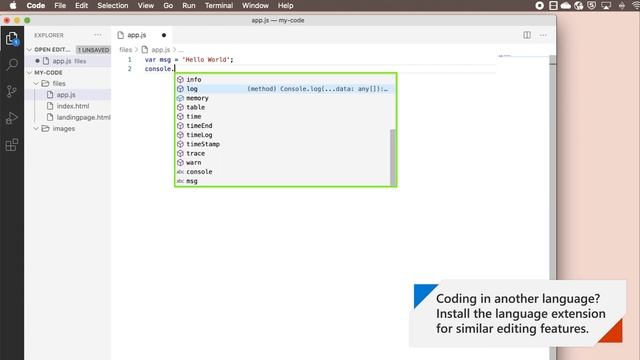Open the Code application menu
Screen dimensions: 640x360
coord(36,5)
